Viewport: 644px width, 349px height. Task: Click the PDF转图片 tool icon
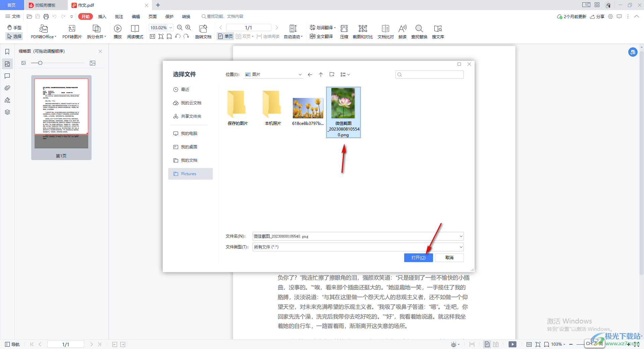72,29
